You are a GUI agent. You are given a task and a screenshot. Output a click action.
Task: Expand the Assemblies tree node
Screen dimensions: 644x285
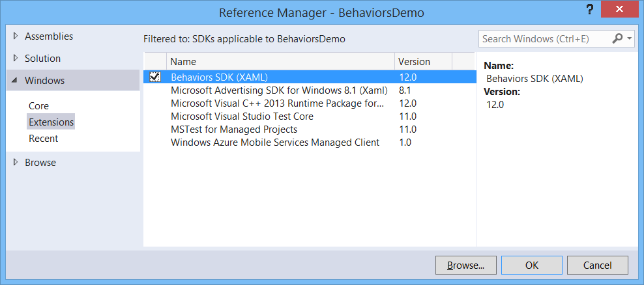(x=16, y=36)
